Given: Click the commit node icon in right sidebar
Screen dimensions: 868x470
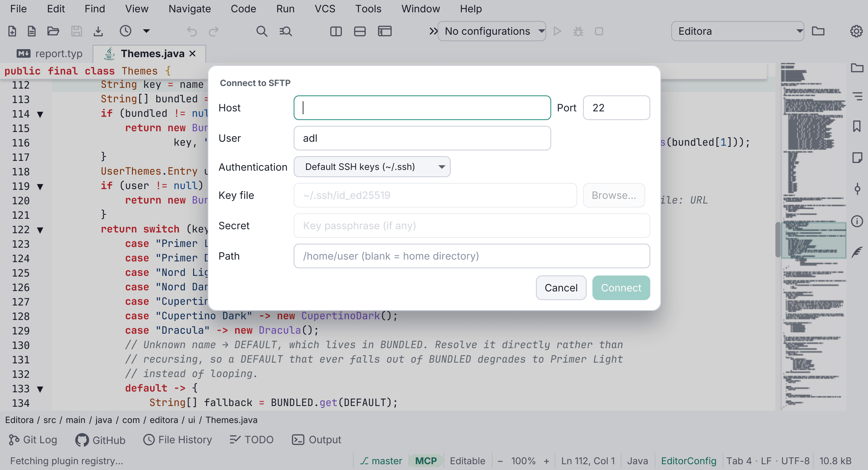Looking at the screenshot, I should tap(857, 189).
